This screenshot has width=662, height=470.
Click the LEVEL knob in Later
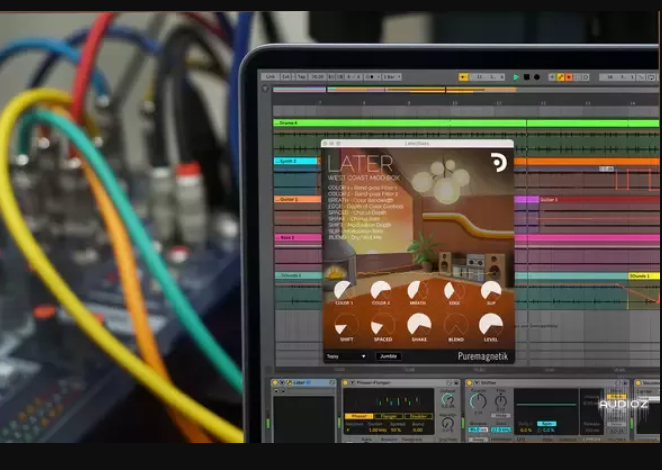(491, 325)
